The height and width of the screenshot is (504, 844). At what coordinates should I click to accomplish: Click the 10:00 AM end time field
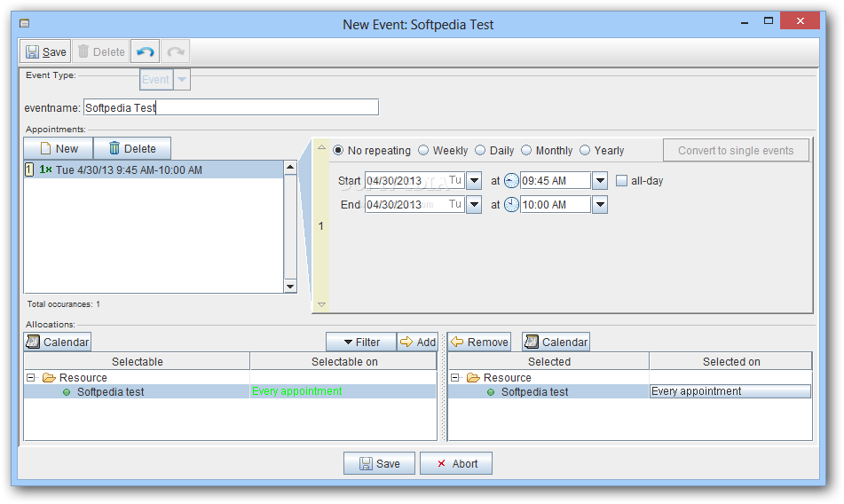(x=556, y=204)
